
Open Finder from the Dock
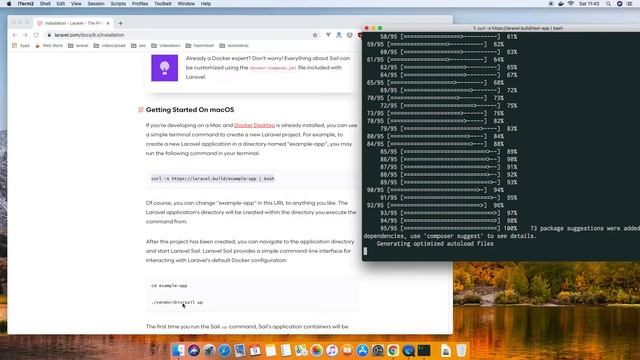[178, 350]
